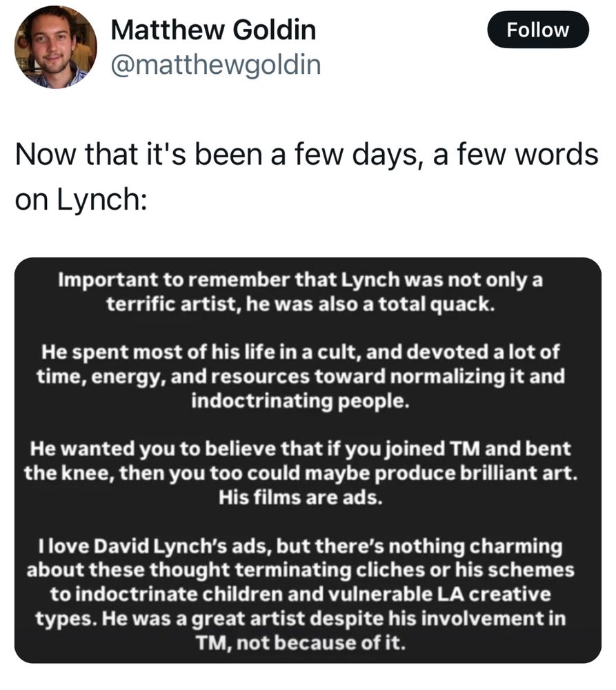
Task: Click the line "about these thought terminating cliches"
Action: click(308, 571)
